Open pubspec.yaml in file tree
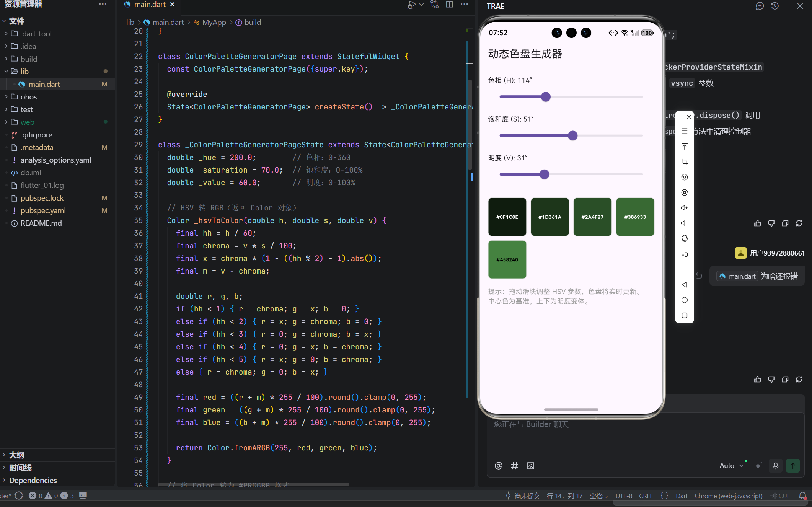 [x=43, y=210]
